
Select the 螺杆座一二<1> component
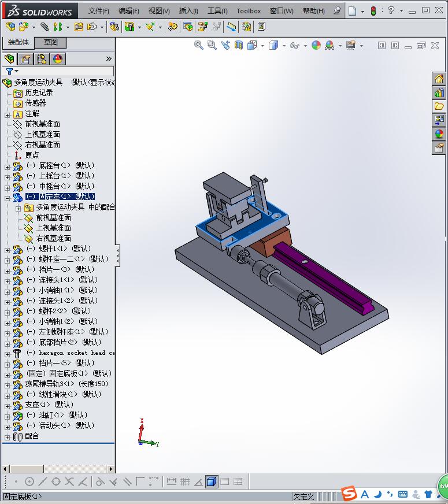(67, 259)
